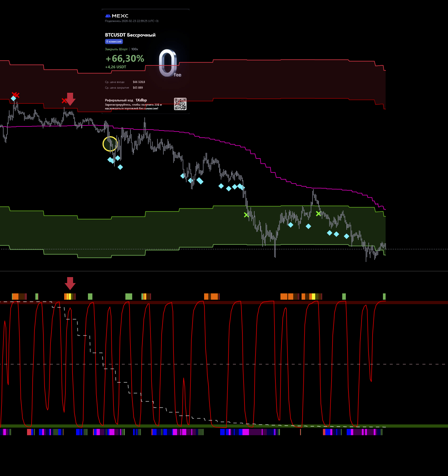The image size is (448, 476).
Task: Click the $66 328,8 entry price value
Action: (x=139, y=82)
